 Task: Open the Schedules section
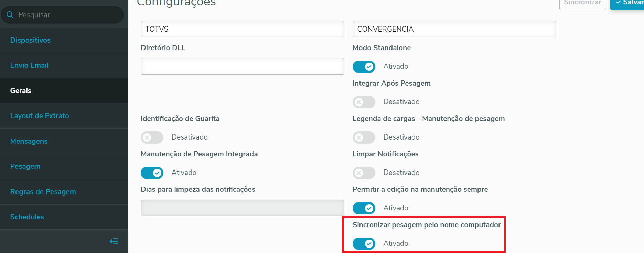tap(27, 217)
